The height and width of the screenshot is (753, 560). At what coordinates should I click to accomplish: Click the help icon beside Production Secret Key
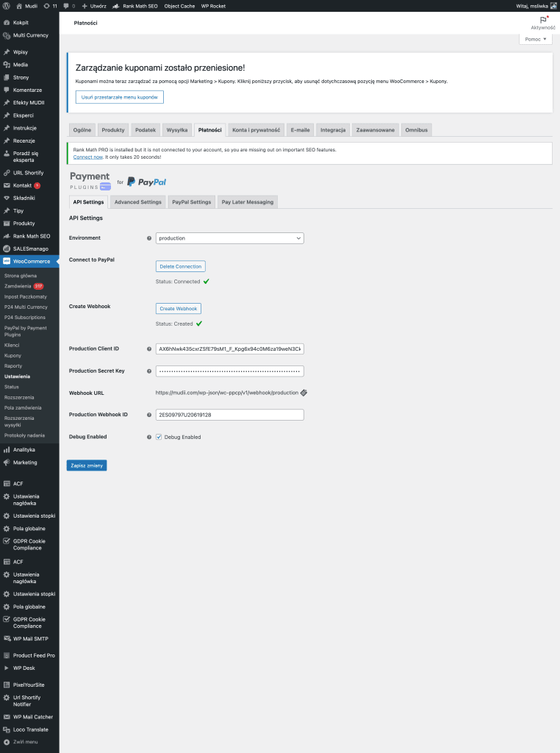(x=149, y=371)
